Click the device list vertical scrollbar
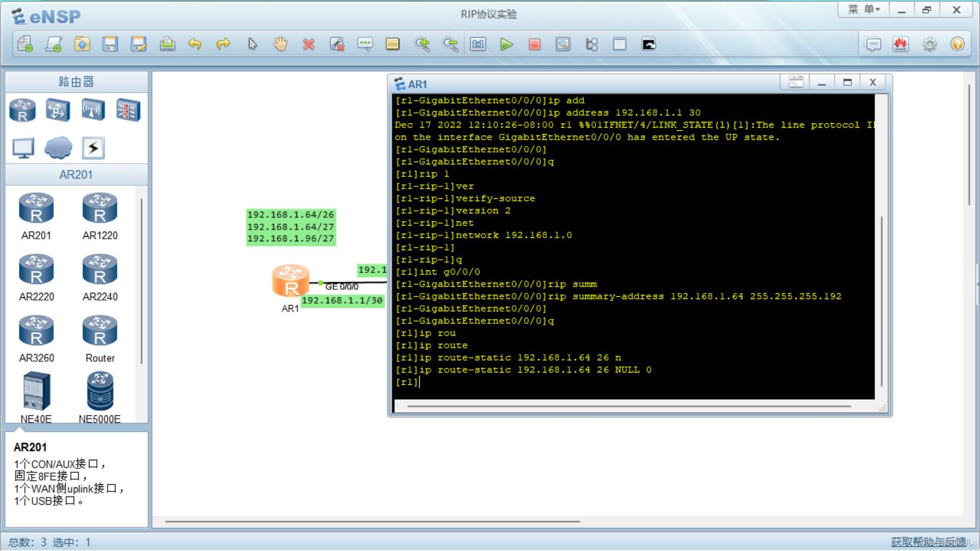The width and height of the screenshot is (980, 551). click(x=141, y=281)
